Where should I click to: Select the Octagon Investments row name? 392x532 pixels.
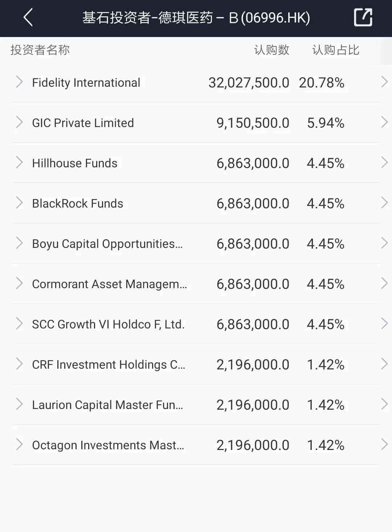pyautogui.click(x=108, y=445)
